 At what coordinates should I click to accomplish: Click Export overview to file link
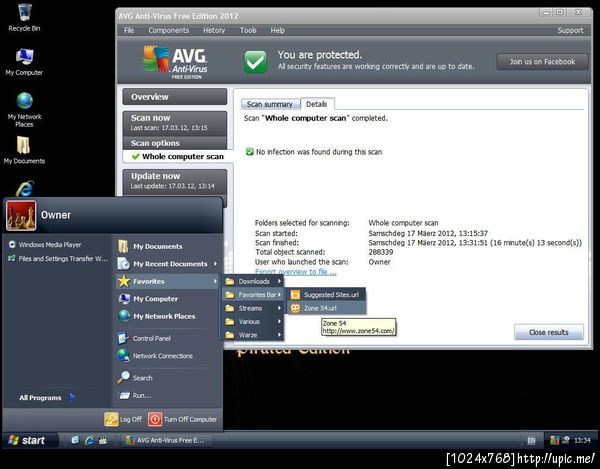(296, 272)
